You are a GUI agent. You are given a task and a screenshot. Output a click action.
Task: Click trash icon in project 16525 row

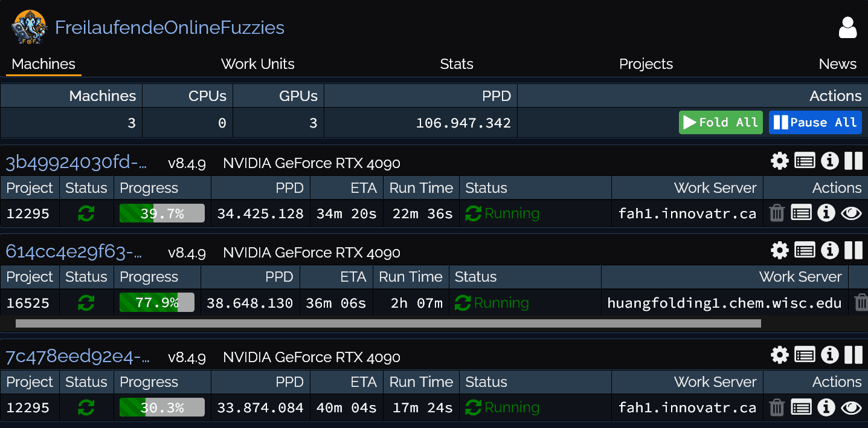(x=861, y=302)
